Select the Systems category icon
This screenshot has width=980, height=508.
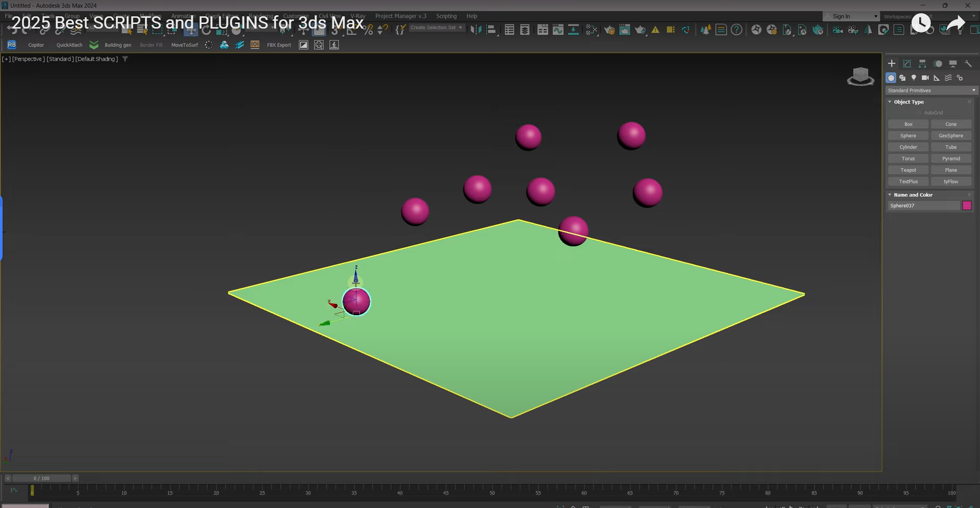[960, 78]
